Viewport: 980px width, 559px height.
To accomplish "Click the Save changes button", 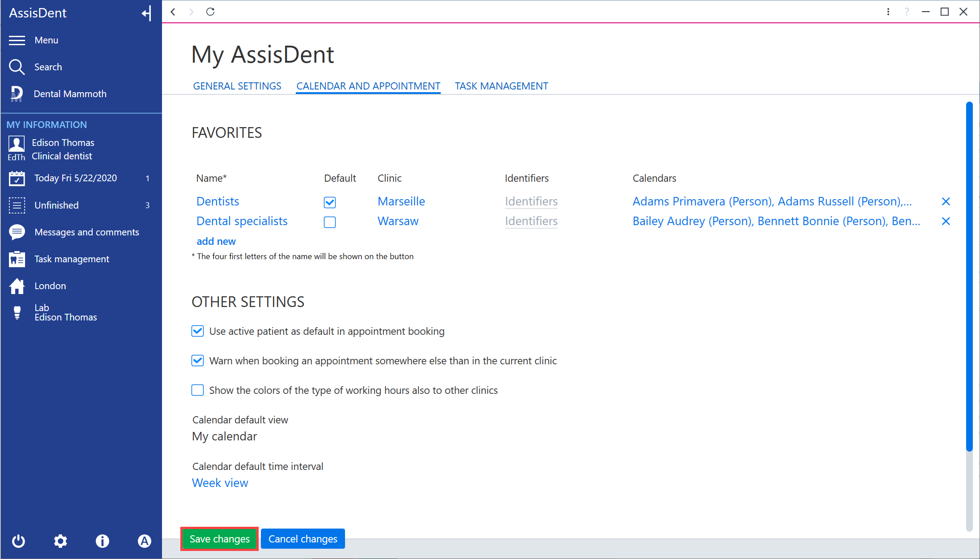I will (x=220, y=539).
